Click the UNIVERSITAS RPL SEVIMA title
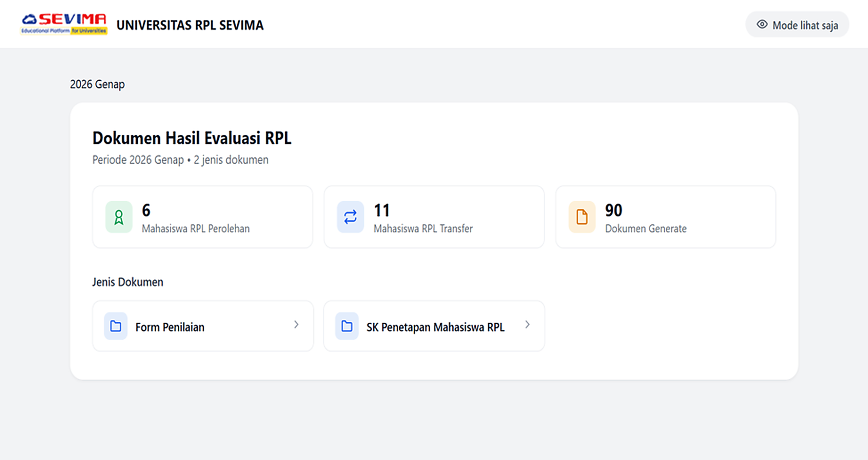This screenshot has height=460, width=868. pyautogui.click(x=190, y=25)
